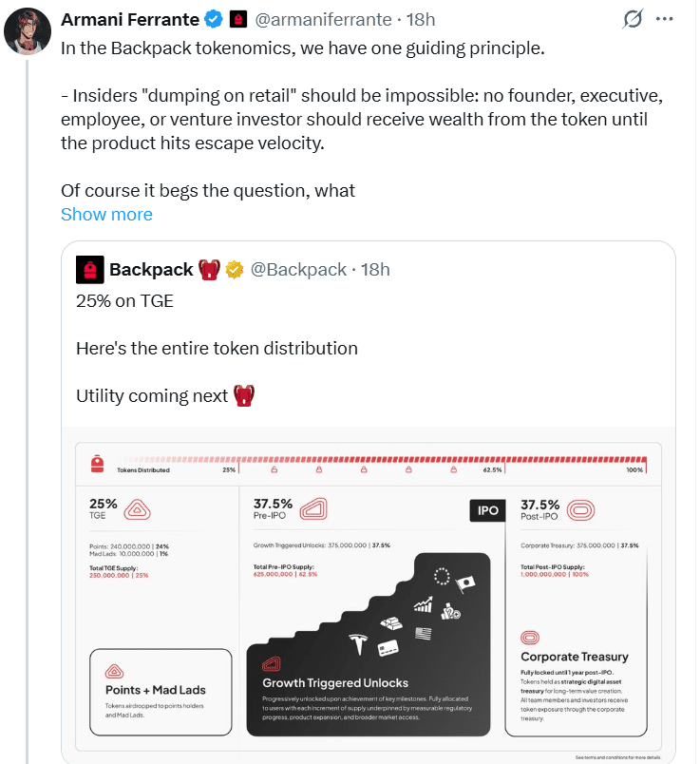Open the three-dot more options menu
Viewport: 700px width, 764px height.
pyautogui.click(x=671, y=19)
